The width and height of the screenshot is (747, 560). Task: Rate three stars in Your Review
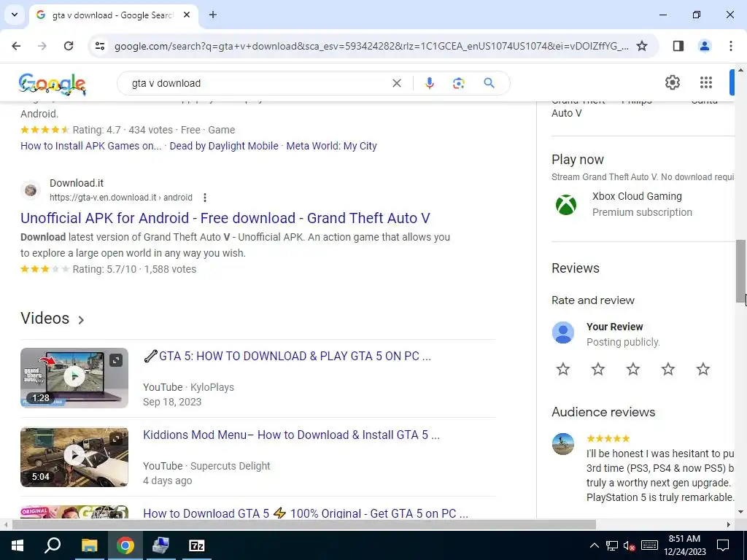point(633,369)
